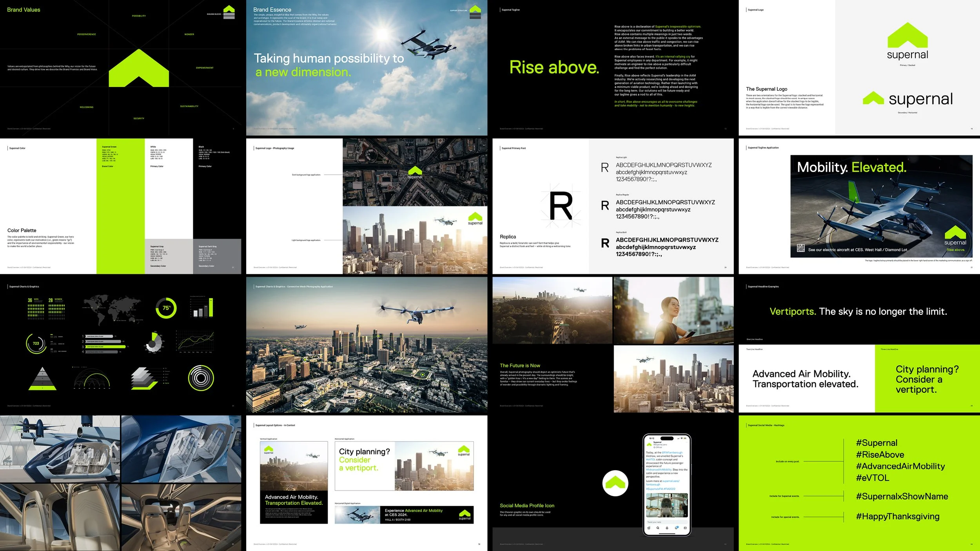
Task: Click the 'Rise above.' tagline headline
Action: click(x=554, y=67)
